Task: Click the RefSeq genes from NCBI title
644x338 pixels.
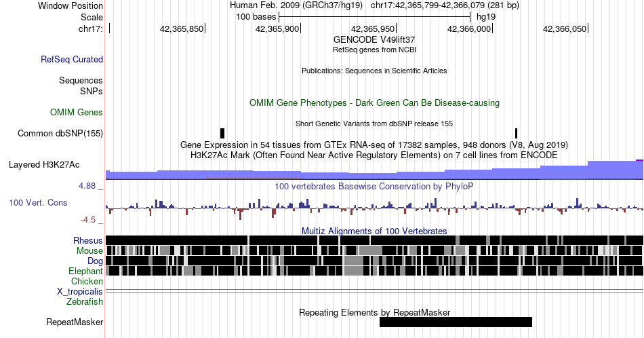Action: pos(374,50)
